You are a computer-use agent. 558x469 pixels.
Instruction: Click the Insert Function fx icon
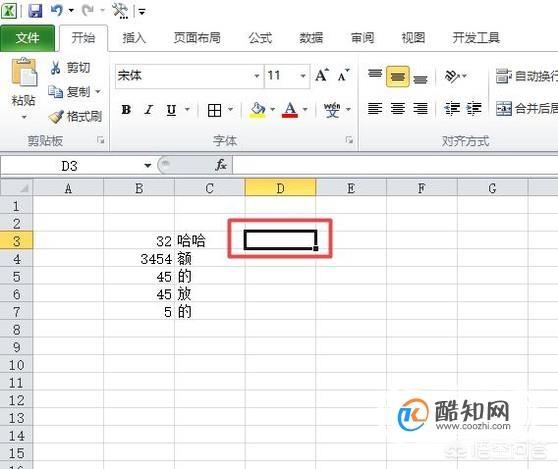(221, 165)
